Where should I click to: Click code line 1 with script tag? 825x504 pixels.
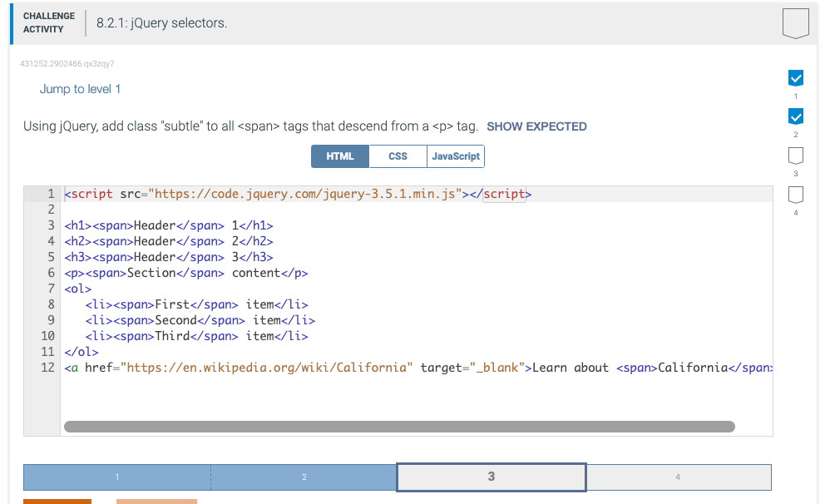298,194
